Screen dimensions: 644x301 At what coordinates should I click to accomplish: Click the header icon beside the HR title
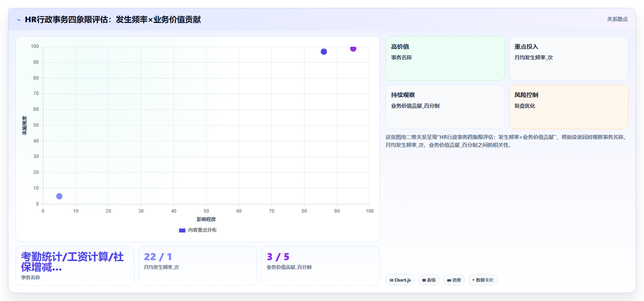pyautogui.click(x=19, y=20)
